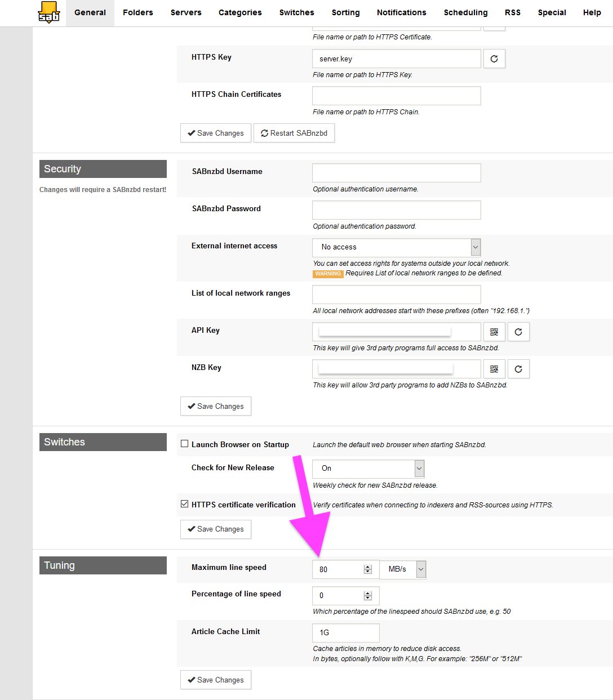Image resolution: width=613 pixels, height=700 pixels.
Task: Show the QR code for the NZB Key
Action: 494,369
